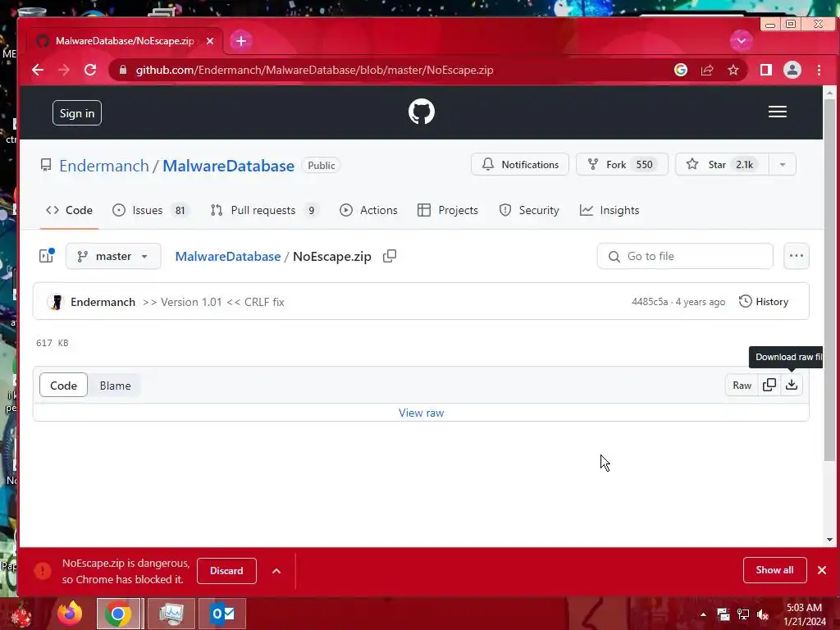Reload the GitHub page

(x=90, y=71)
